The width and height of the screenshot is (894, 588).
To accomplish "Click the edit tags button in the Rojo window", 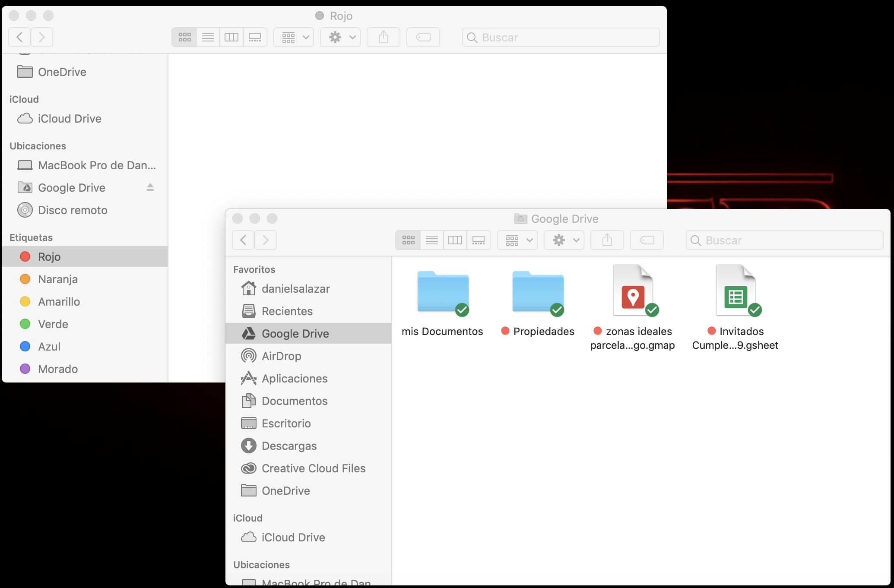I will click(423, 37).
